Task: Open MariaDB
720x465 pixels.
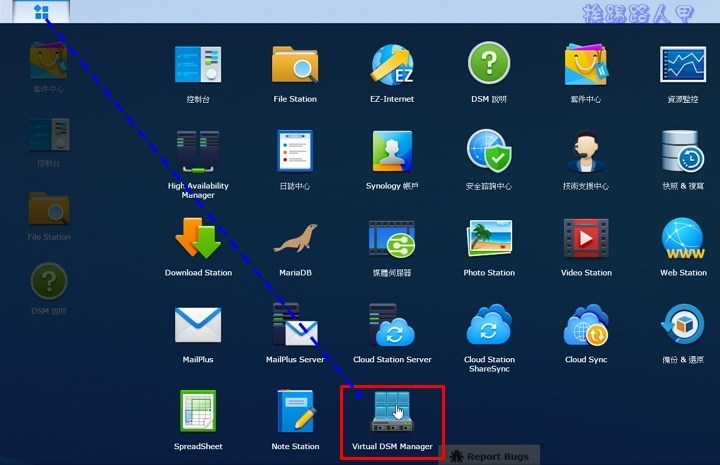Action: 295,238
